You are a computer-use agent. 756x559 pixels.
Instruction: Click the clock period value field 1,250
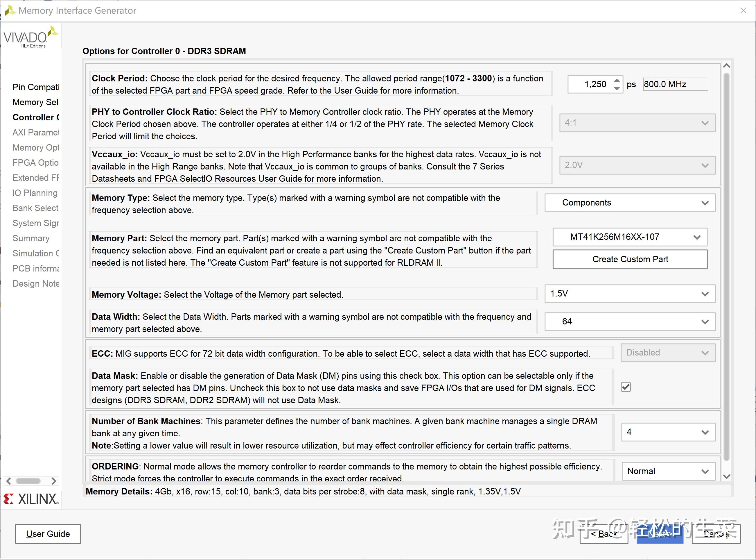[x=590, y=84]
